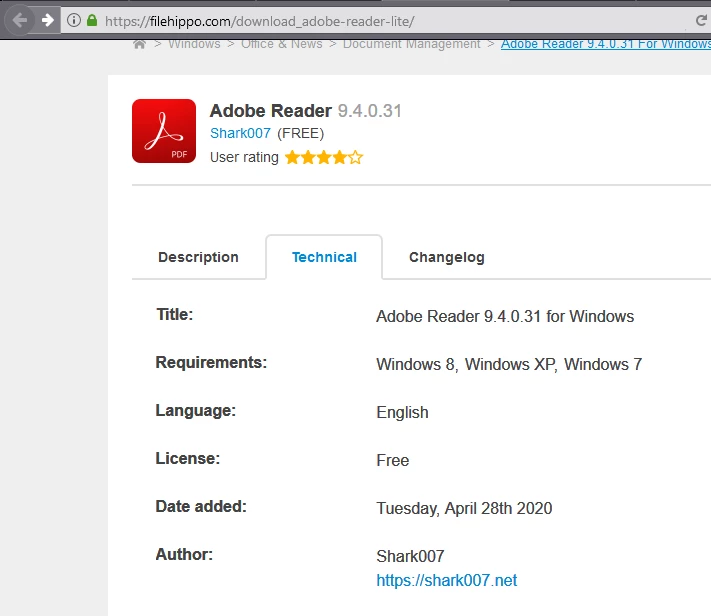Rate using the user rating stars
The image size is (711, 616).
[x=324, y=157]
